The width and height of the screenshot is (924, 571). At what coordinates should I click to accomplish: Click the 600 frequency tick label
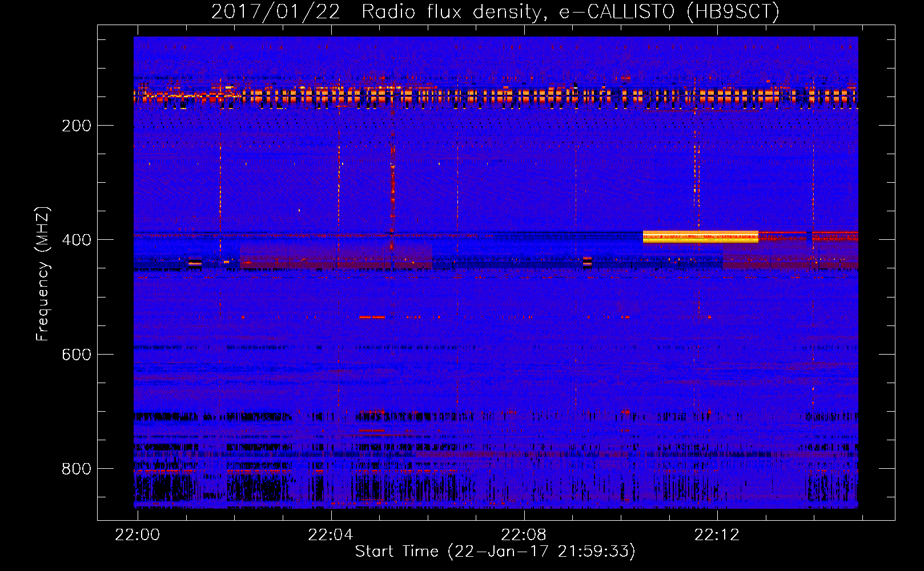pyautogui.click(x=77, y=355)
